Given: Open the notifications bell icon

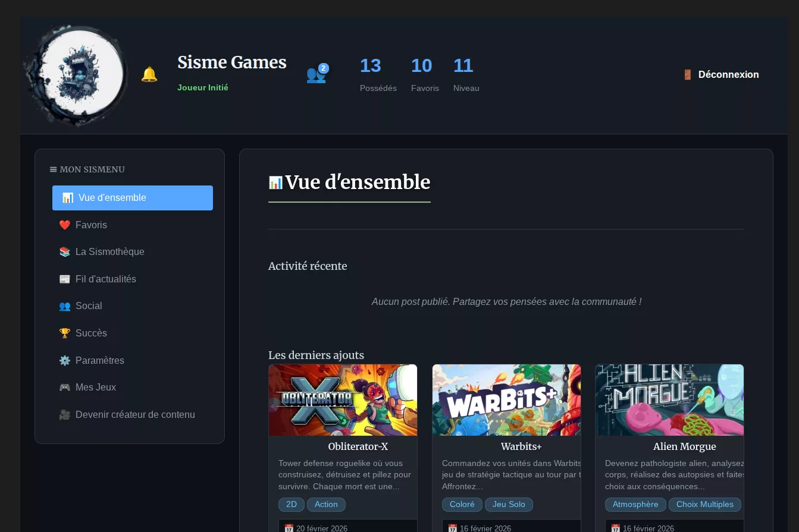Looking at the screenshot, I should [149, 74].
